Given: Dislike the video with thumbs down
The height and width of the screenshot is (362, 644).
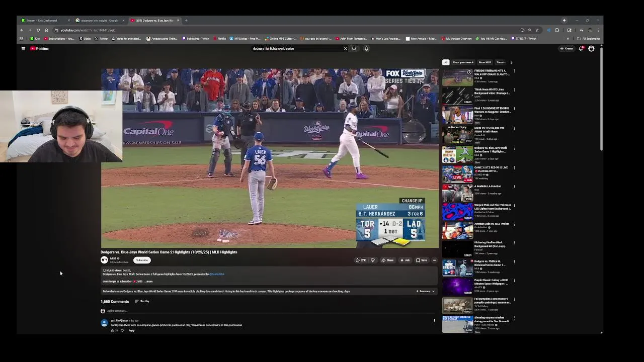Looking at the screenshot, I should tap(373, 260).
